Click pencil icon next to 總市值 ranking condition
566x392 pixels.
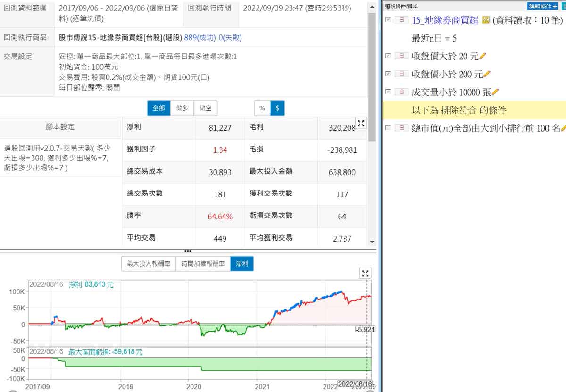tap(563, 128)
